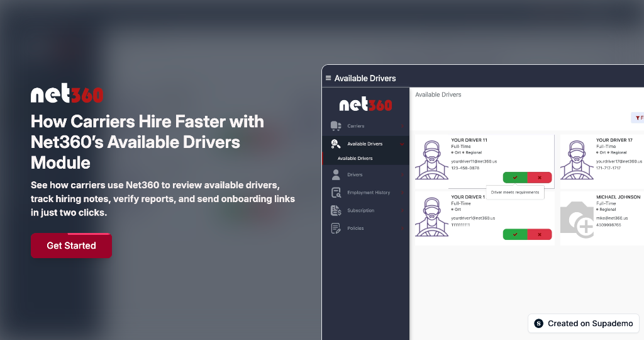The width and height of the screenshot is (644, 340).
Task: Click the Created on Supademo link
Action: (x=584, y=324)
